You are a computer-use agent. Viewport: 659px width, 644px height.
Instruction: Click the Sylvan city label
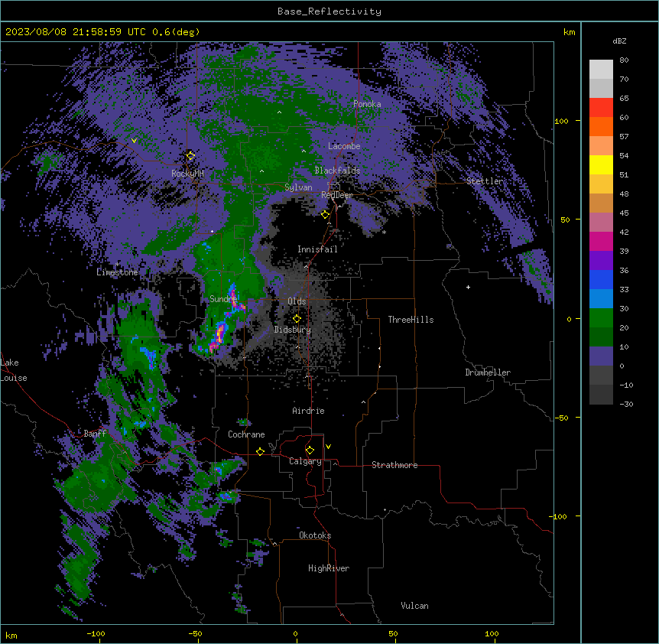point(298,187)
